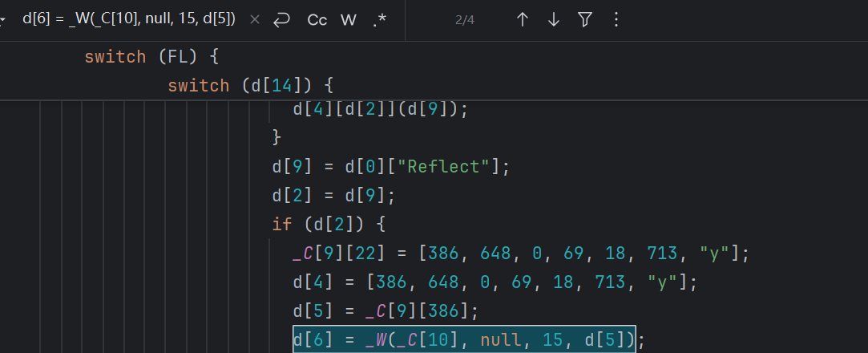
Task: Go to next occurrence with down arrow
Action: (x=554, y=20)
